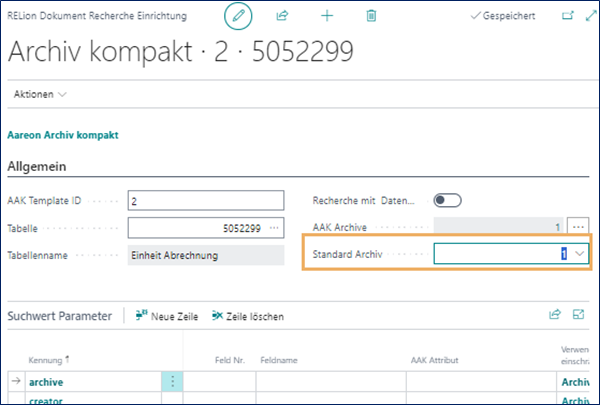The width and height of the screenshot is (600, 405).
Task: Click Neue Zeile action
Action: [x=166, y=316]
